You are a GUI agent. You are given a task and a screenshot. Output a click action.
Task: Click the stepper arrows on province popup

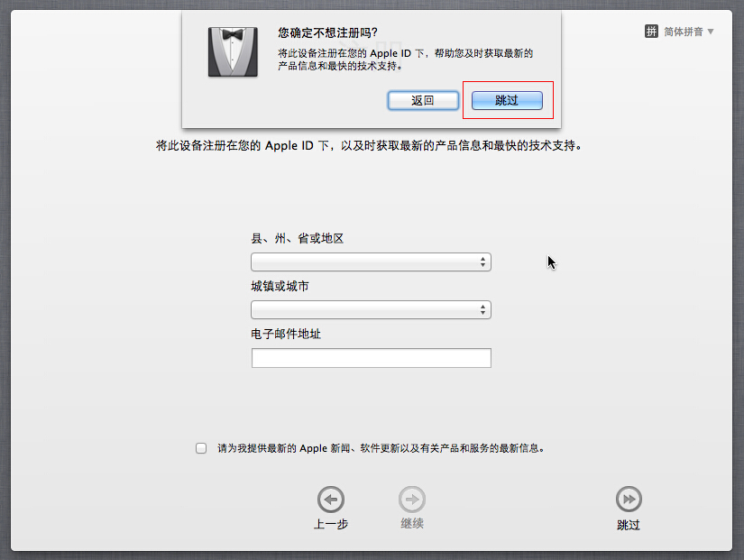[482, 262]
